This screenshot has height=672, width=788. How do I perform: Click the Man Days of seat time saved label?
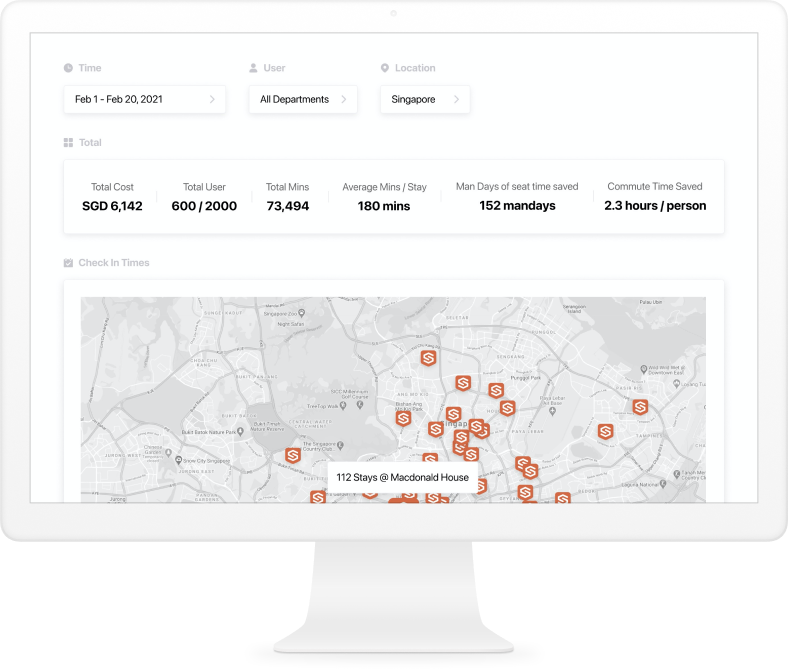pos(517,186)
